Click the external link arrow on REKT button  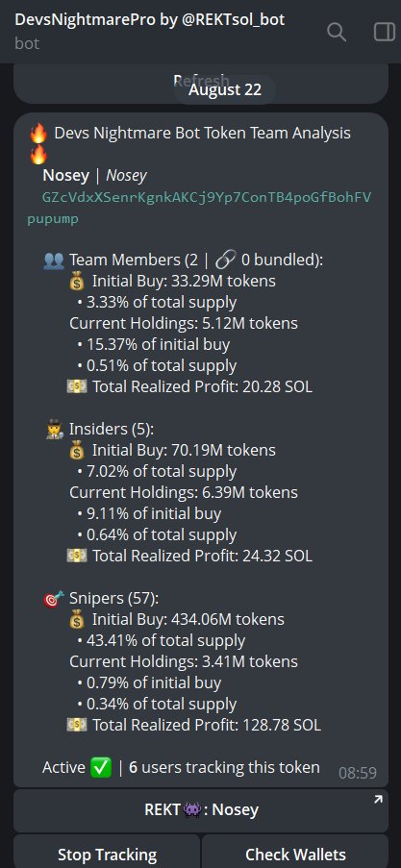tap(378, 800)
